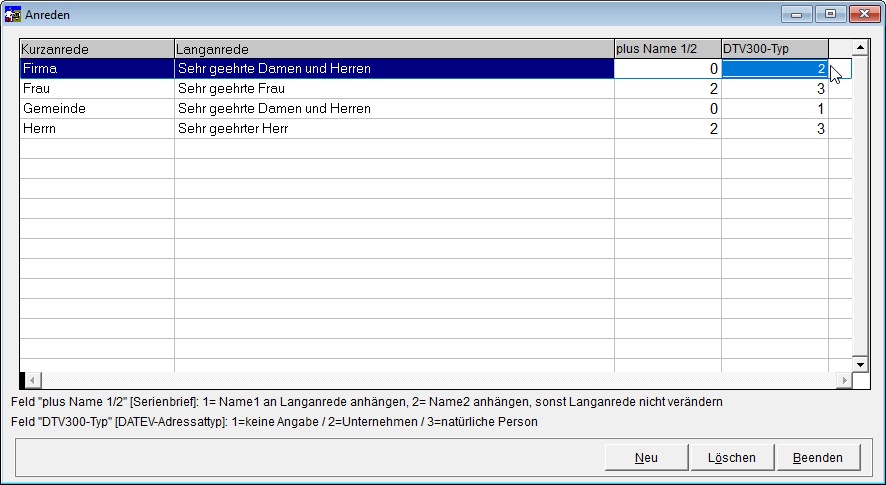Select the Firma cell
This screenshot has height=485, width=886.
pyautogui.click(x=97, y=69)
